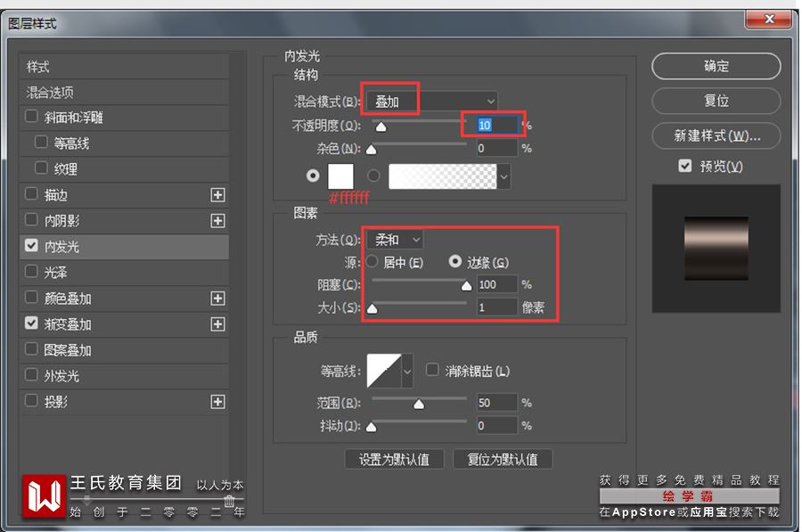Expand the gradient picker dropdown arrow
The width and height of the screenshot is (802, 532).
click(x=503, y=177)
